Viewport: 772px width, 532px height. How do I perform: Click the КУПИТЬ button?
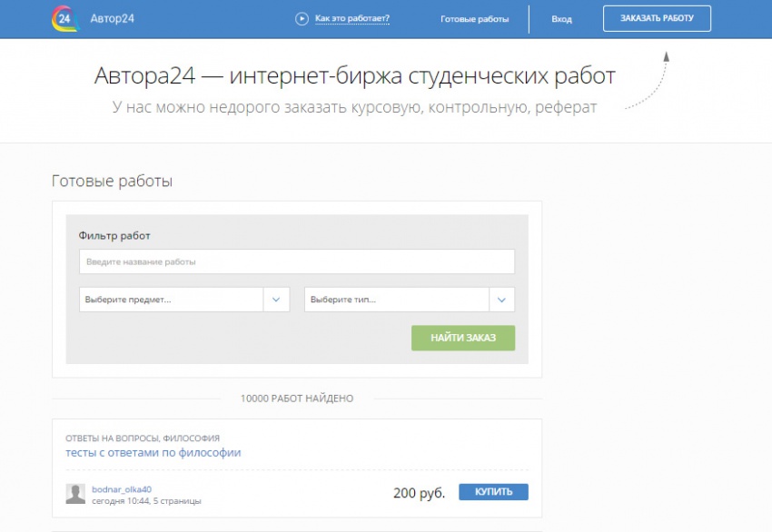pyautogui.click(x=493, y=492)
